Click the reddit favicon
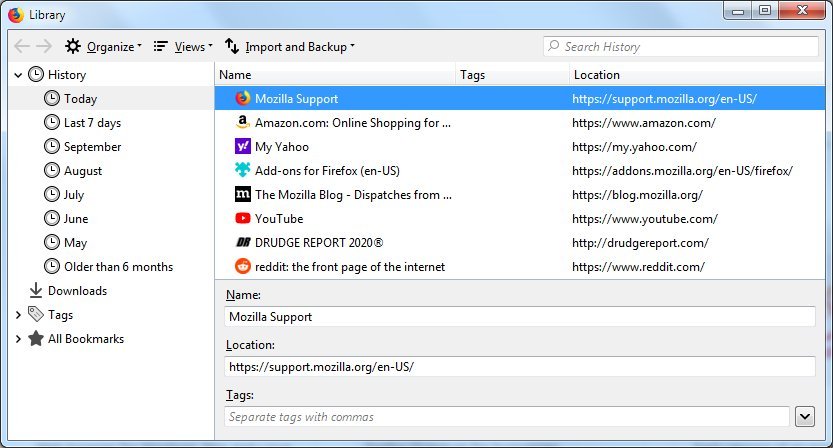The height and width of the screenshot is (448, 833). (x=243, y=266)
